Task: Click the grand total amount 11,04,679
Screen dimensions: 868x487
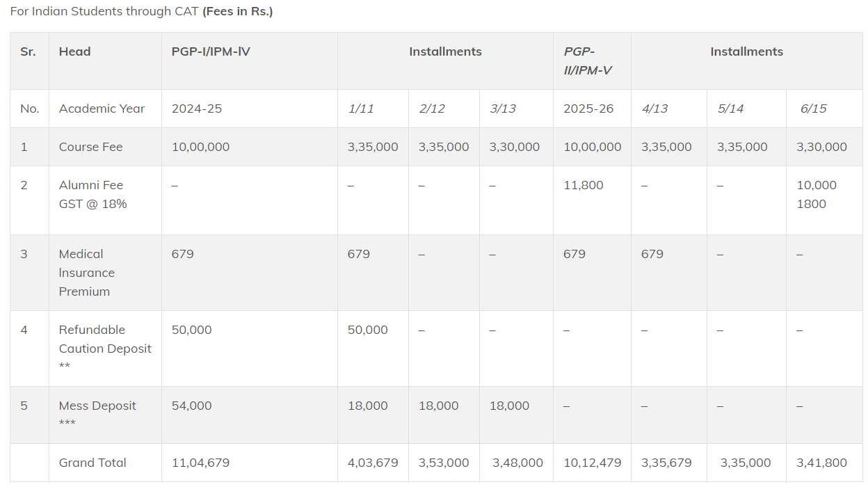Action: click(200, 463)
